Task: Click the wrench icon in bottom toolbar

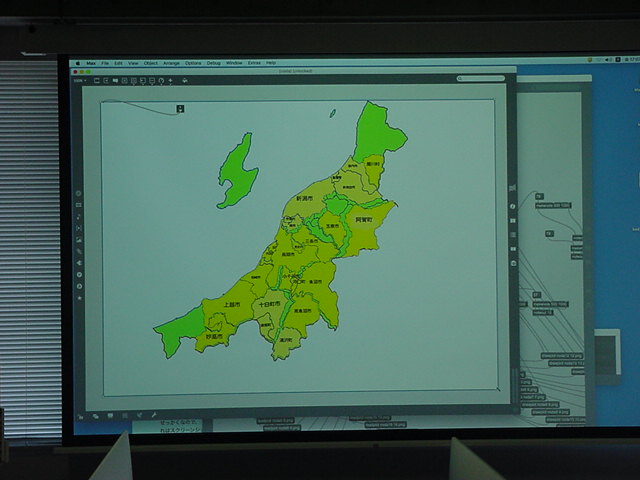Action: click(154, 416)
